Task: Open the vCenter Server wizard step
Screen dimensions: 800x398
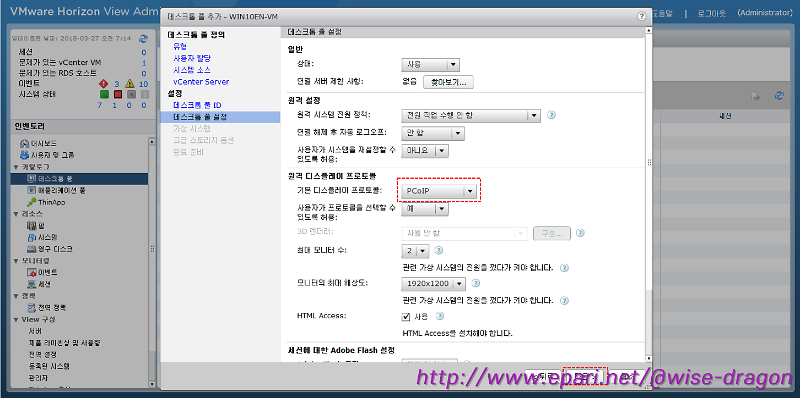Action: [201, 82]
